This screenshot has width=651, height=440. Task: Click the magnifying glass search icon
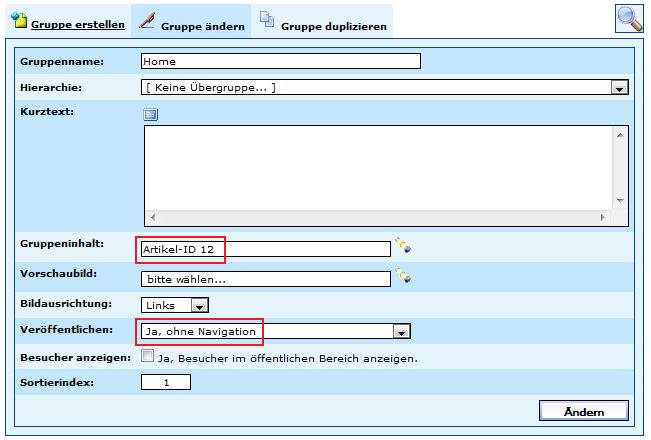click(x=629, y=19)
